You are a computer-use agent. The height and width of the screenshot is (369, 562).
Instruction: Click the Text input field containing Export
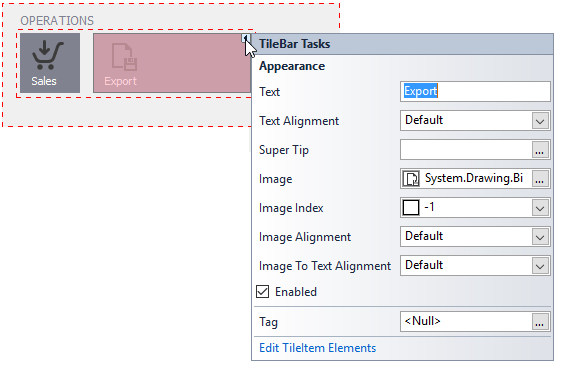[475, 91]
